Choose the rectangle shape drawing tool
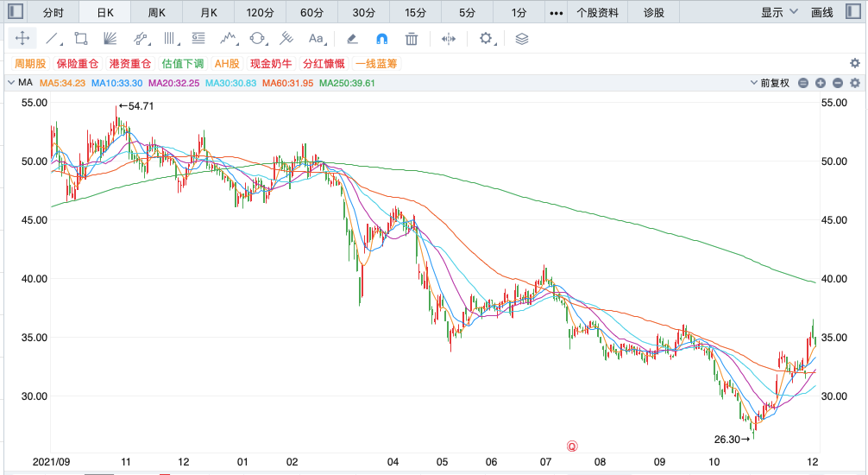The width and height of the screenshot is (868, 475). 81,39
